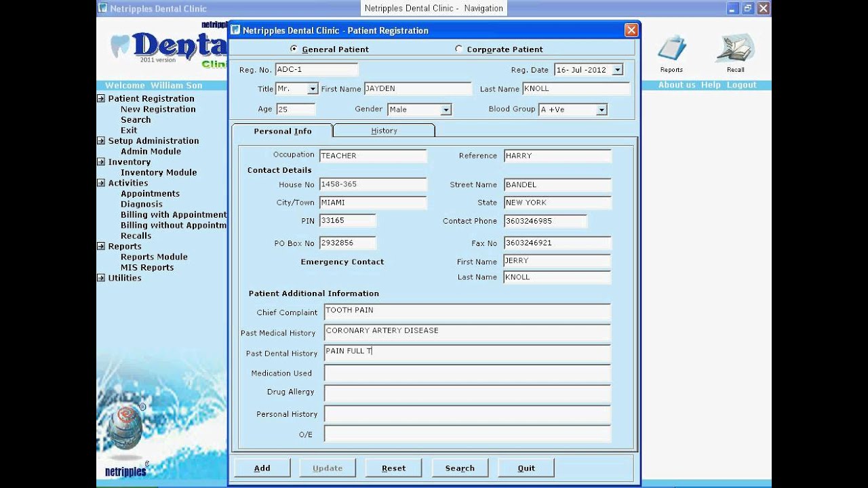This screenshot has height=488, width=868.
Task: Open Recalls in the sidebar
Action: point(136,236)
